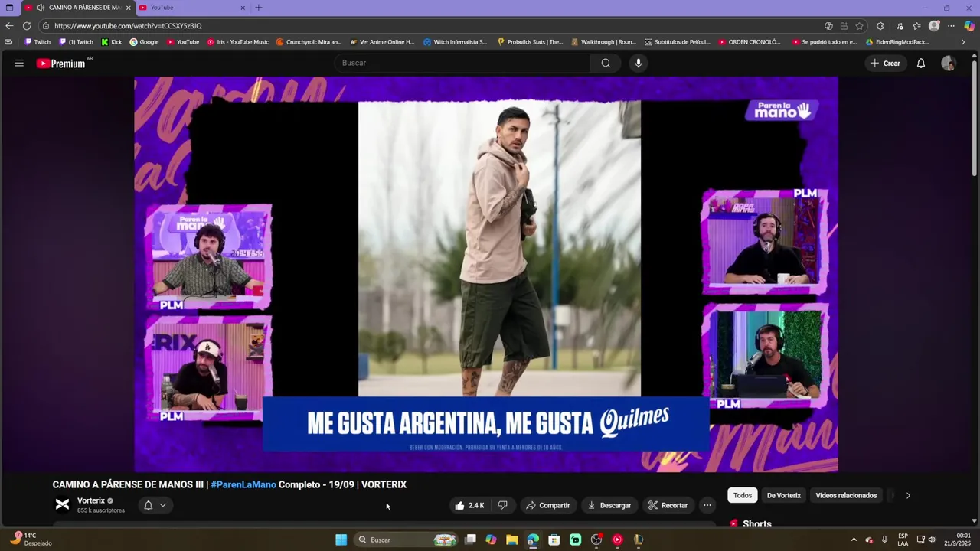Screen dimensions: 980x551
Task: Open Windows Start menu
Action: tap(341, 540)
